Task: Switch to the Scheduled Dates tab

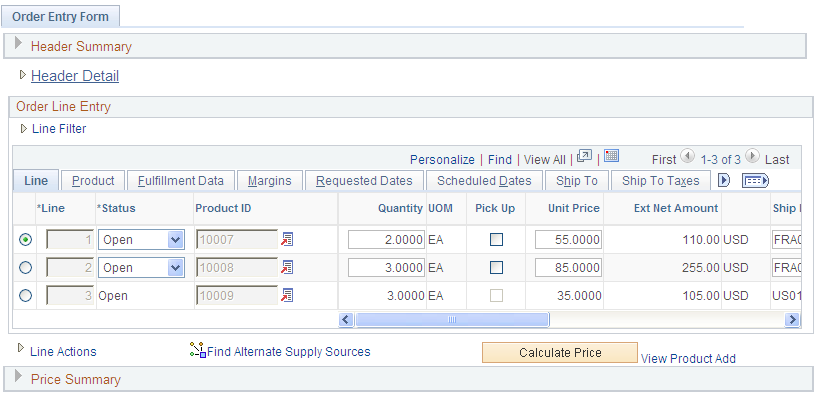Action: click(484, 180)
